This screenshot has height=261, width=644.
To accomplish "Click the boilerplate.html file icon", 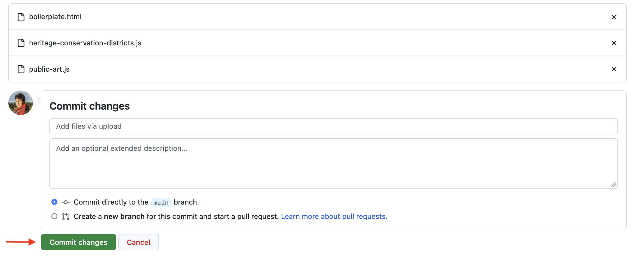I will (21, 17).
